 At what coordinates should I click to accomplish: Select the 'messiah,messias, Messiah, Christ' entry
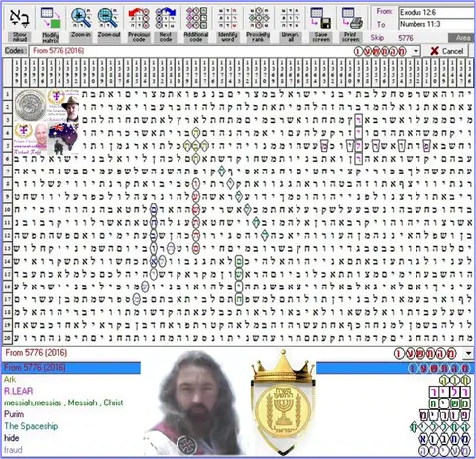63,402
